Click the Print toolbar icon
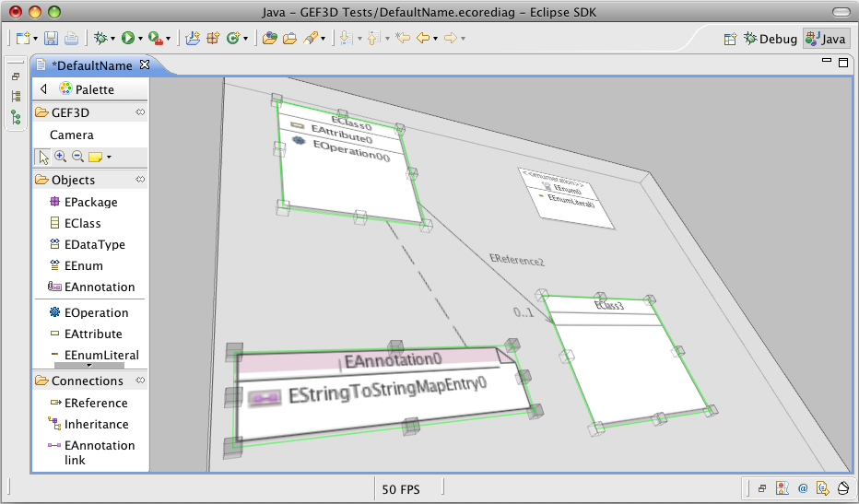This screenshot has height=504, width=859. [x=71, y=38]
